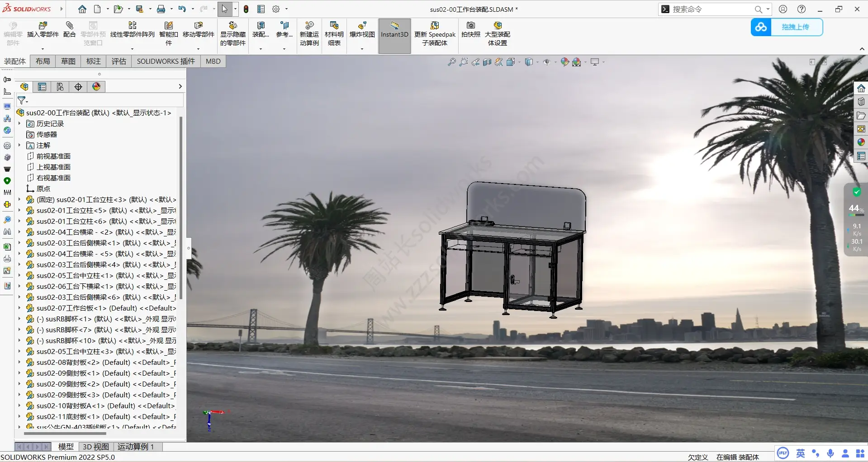Open Edit Appearance colored sphere tool
868x462 pixels.
pyautogui.click(x=564, y=62)
